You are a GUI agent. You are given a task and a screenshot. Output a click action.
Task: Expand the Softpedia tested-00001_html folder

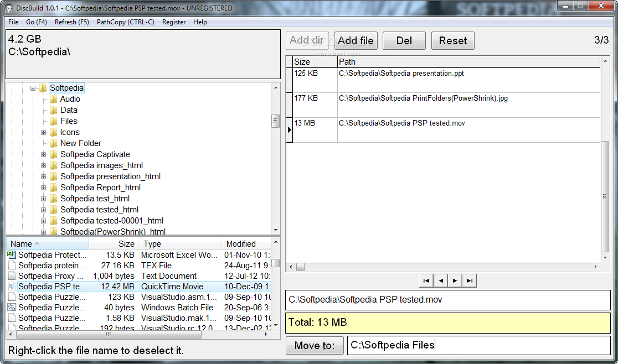click(x=43, y=221)
